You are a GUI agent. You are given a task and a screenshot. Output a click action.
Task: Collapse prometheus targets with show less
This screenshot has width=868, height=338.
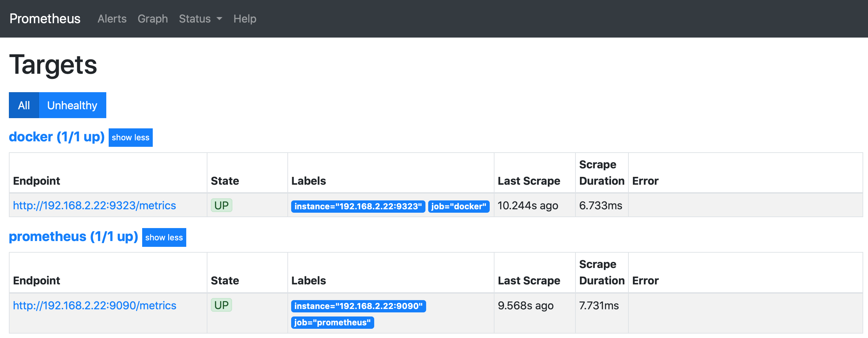point(164,237)
